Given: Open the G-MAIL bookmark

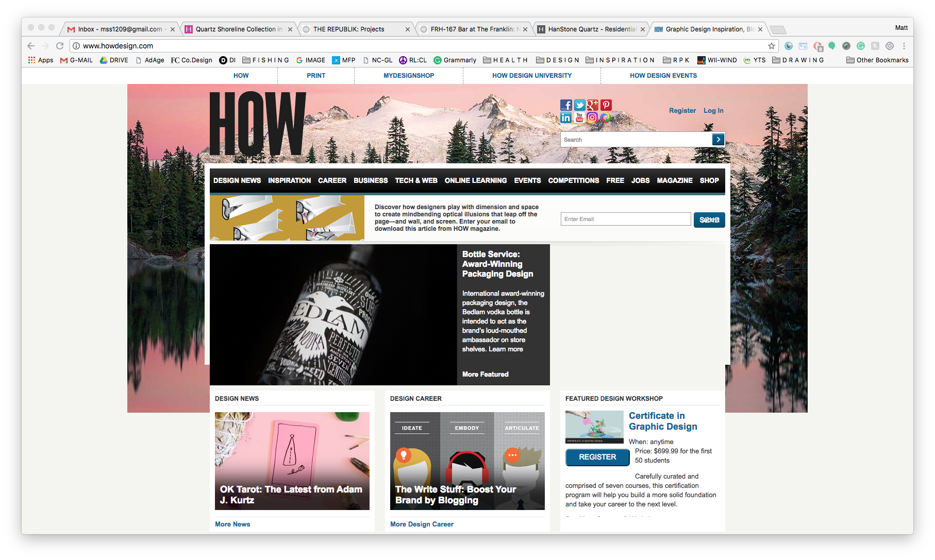Looking at the screenshot, I should pos(77,60).
